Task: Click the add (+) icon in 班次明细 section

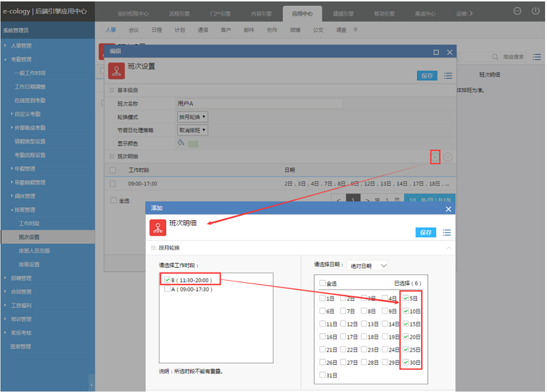Action: [x=435, y=157]
